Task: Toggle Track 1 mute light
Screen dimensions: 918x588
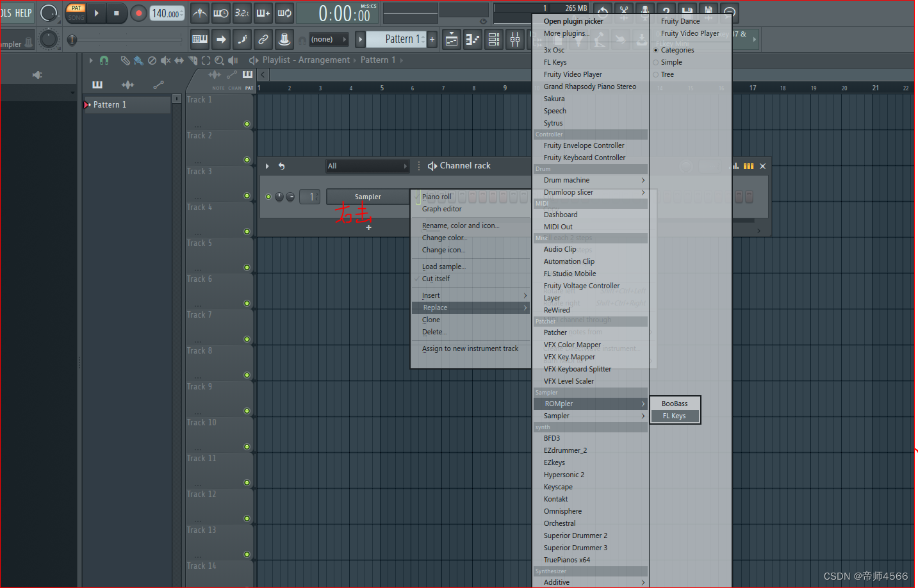Action: click(247, 124)
